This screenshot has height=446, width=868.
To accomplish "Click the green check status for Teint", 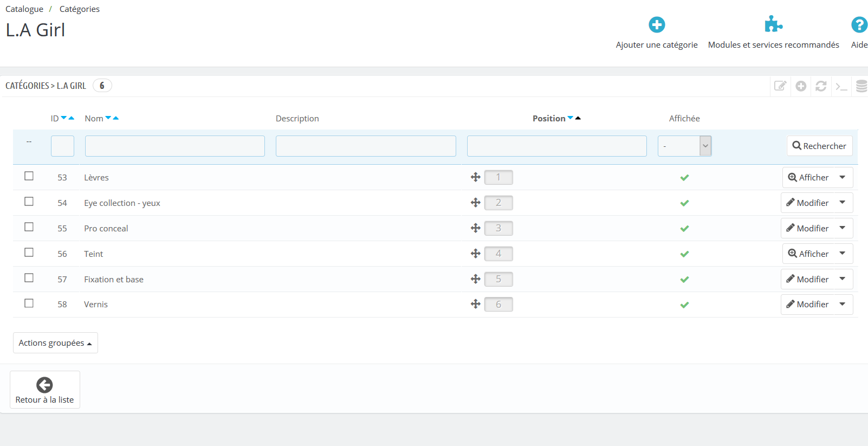I will click(684, 254).
